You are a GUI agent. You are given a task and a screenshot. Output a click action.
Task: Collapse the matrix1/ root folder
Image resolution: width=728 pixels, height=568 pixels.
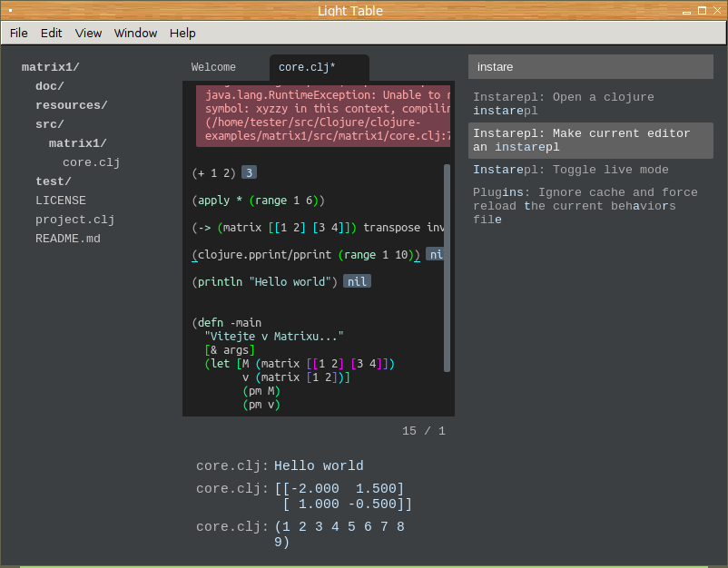coord(51,67)
